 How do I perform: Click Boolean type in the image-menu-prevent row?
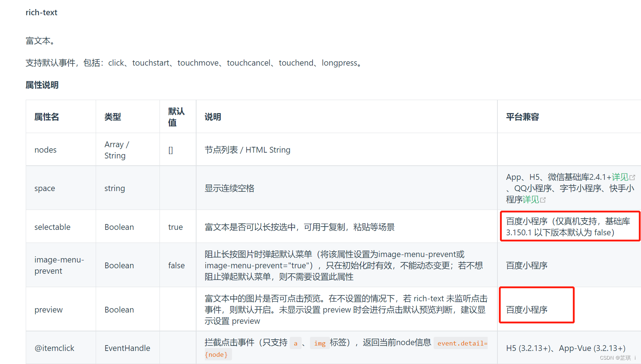(x=119, y=265)
